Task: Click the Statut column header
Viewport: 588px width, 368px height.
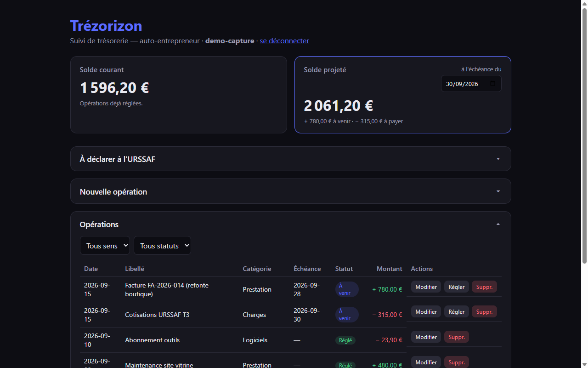Action: click(x=344, y=269)
